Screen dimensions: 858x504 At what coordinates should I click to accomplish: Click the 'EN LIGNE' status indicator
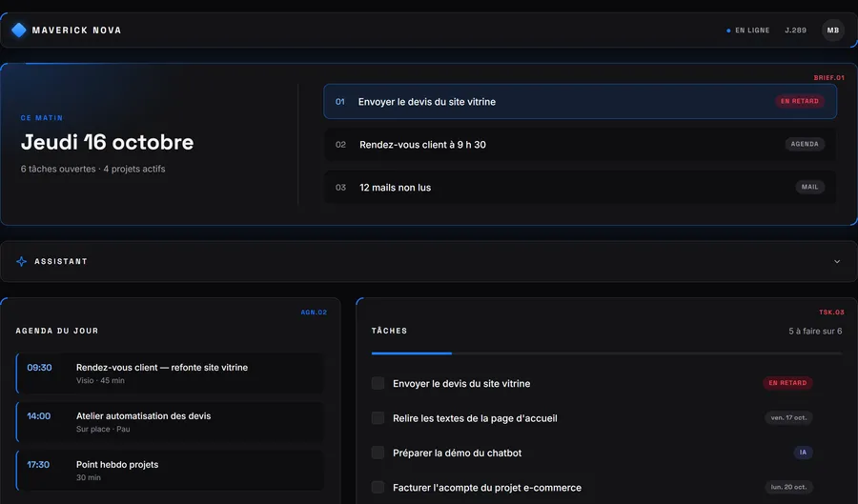click(x=748, y=30)
